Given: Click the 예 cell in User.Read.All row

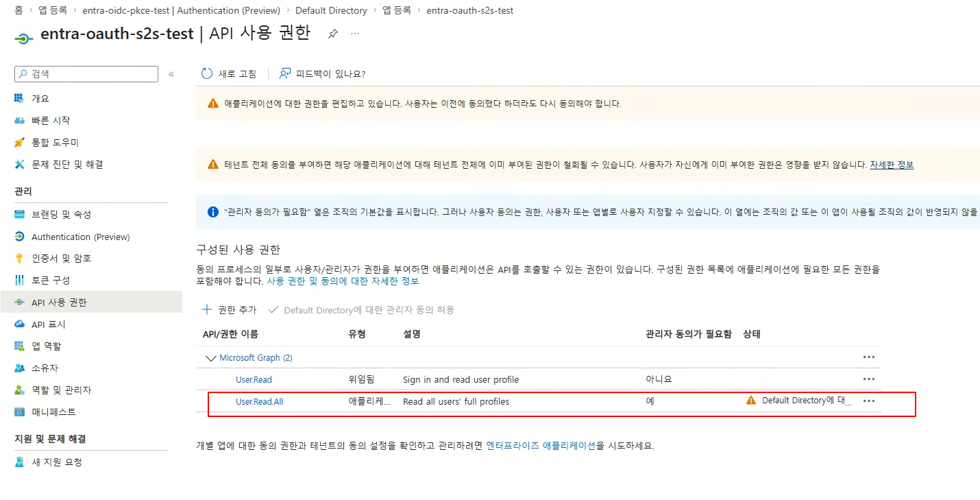Looking at the screenshot, I should [650, 401].
